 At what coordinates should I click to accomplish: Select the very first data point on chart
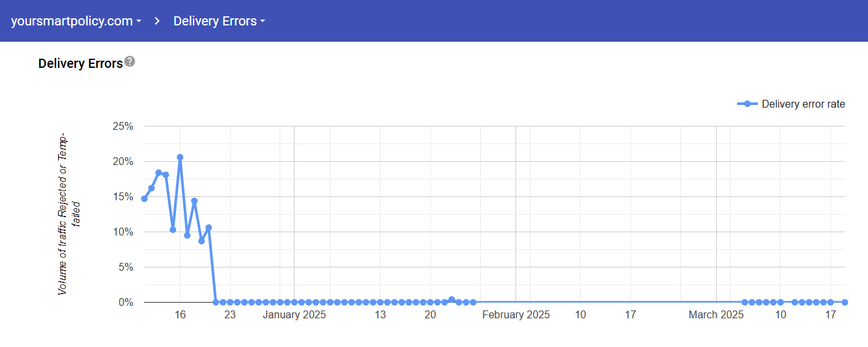[x=145, y=198]
